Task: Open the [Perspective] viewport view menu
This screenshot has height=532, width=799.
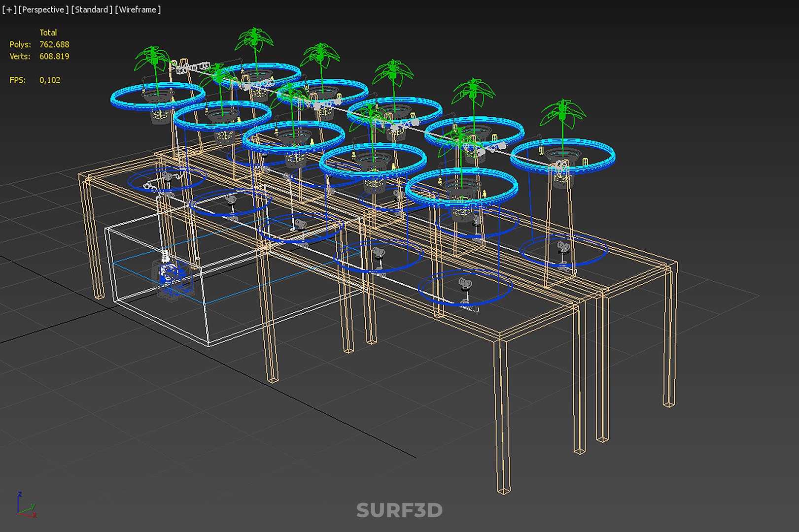Action: (x=43, y=9)
